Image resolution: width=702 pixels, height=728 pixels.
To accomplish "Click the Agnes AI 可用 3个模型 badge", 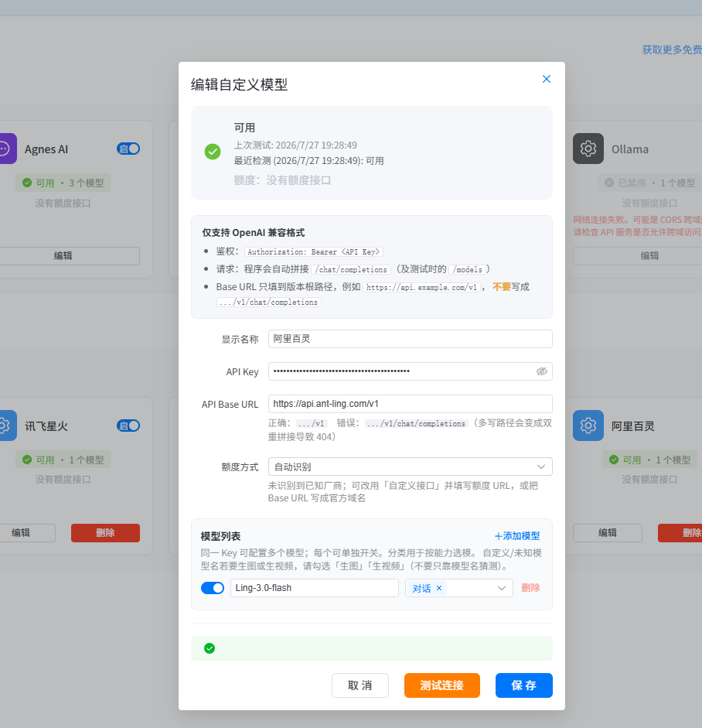I will (63, 183).
